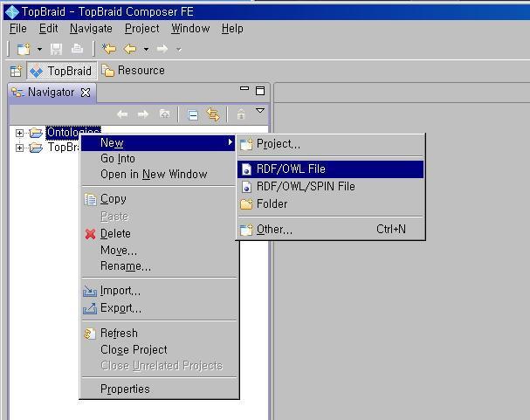The image size is (530, 420).
Task: Open the File menu
Action: (18, 29)
